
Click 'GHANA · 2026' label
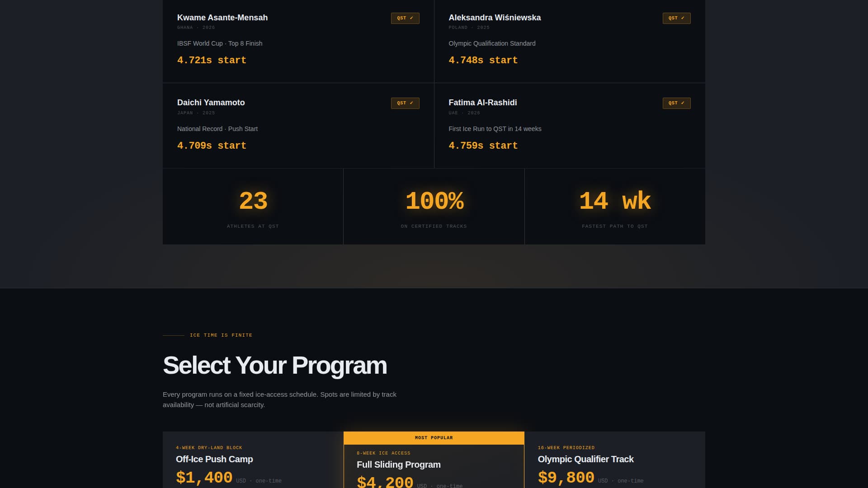point(196,28)
